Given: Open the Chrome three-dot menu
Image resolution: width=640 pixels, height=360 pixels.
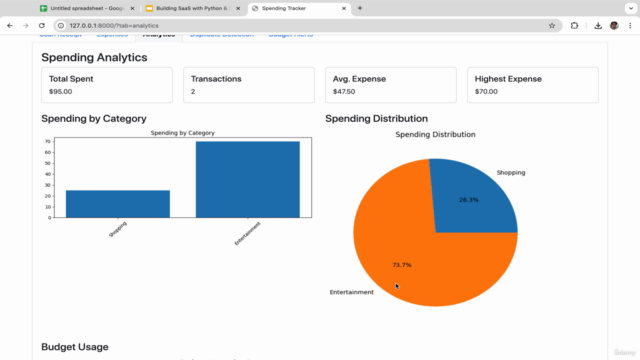Looking at the screenshot, I should pyautogui.click(x=630, y=25).
